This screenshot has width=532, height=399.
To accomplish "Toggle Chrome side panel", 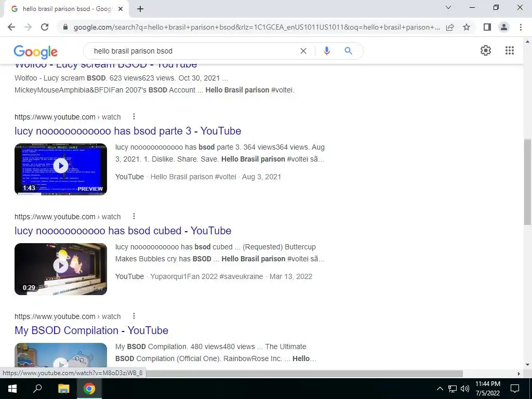I will [x=487, y=27].
